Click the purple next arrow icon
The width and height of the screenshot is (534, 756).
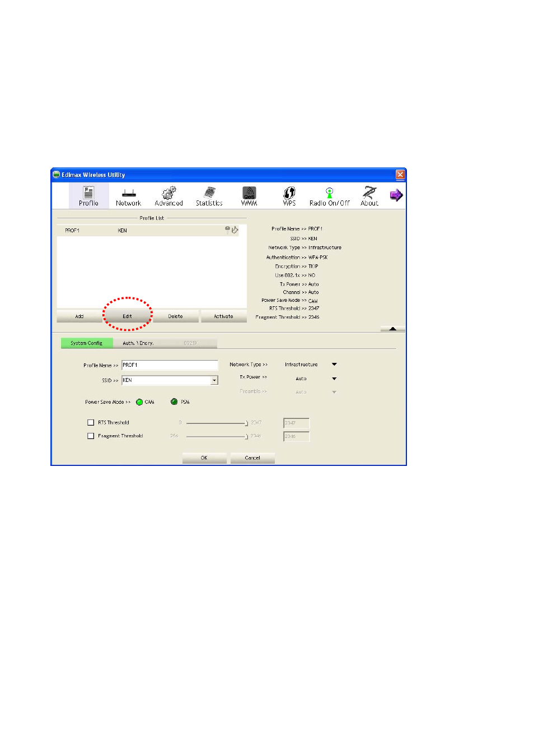pos(396,195)
